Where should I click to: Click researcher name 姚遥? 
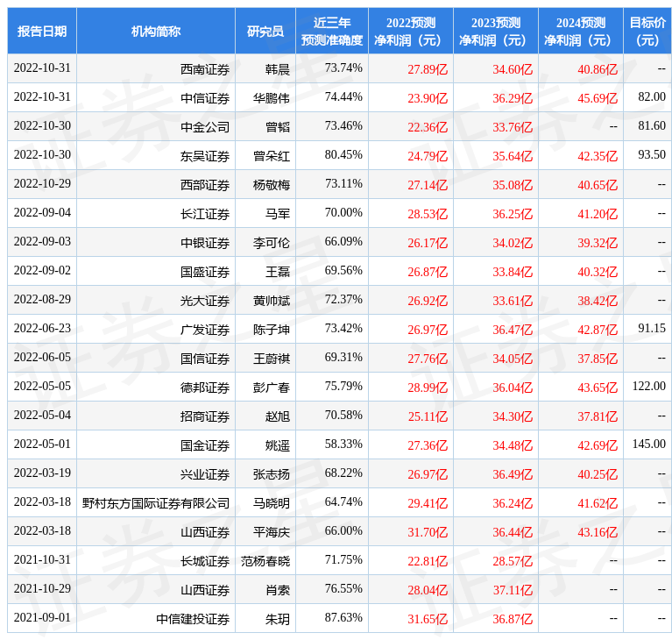point(277,445)
